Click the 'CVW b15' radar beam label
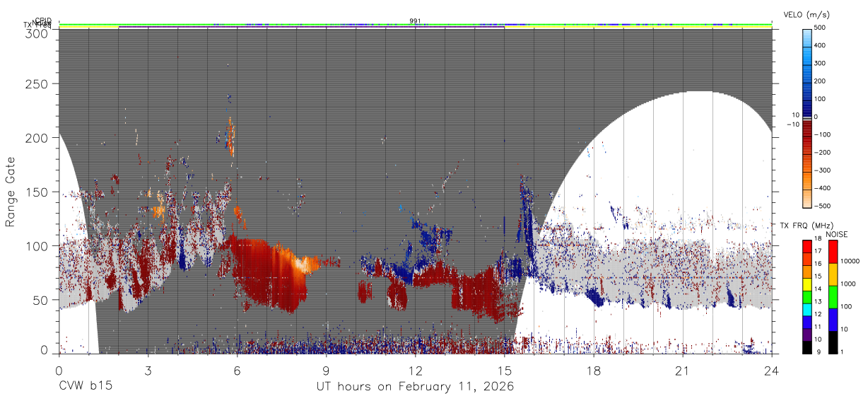868x401 pixels. [x=85, y=387]
